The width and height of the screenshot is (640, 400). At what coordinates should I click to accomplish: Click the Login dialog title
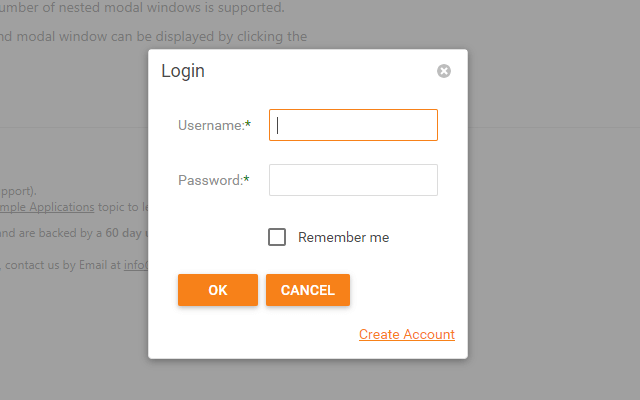(x=183, y=71)
